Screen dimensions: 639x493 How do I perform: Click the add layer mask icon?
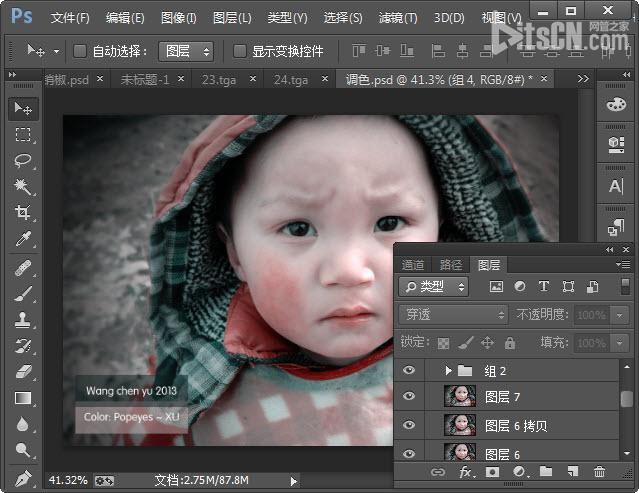[x=492, y=471]
